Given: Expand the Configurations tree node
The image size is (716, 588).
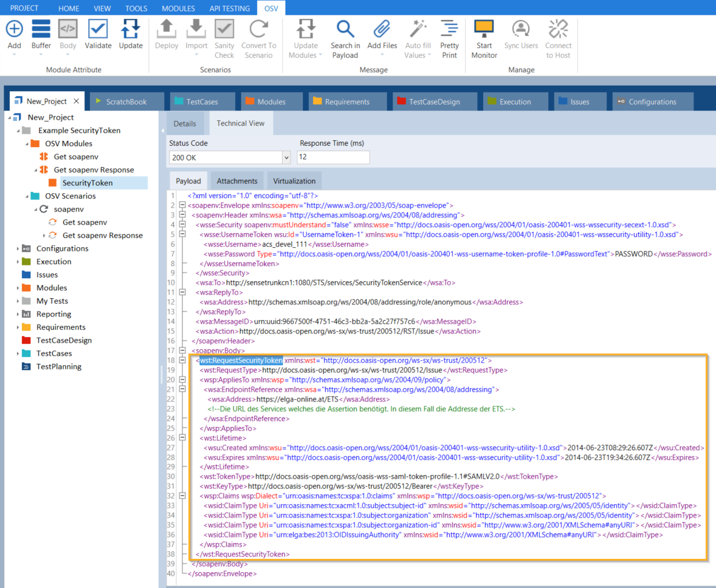Looking at the screenshot, I should pyautogui.click(x=18, y=248).
